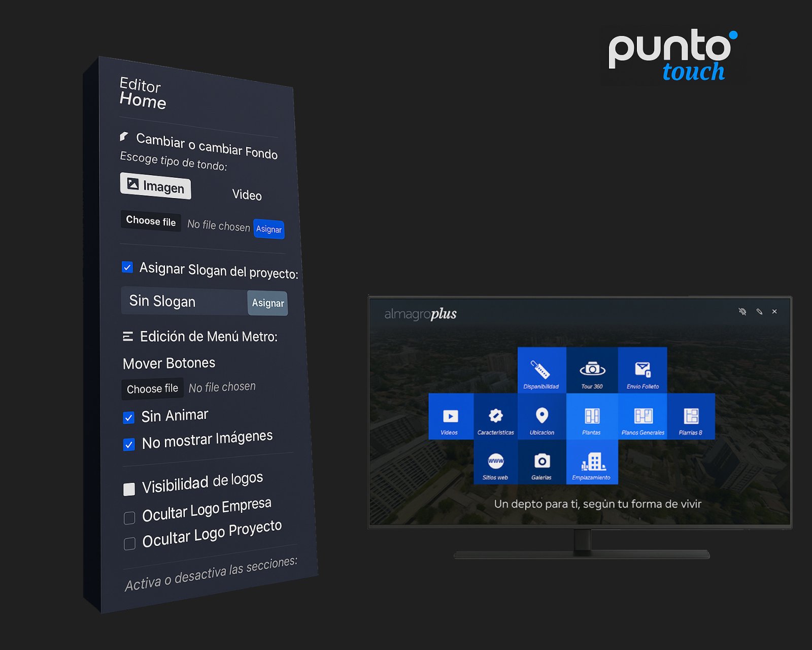Image resolution: width=812 pixels, height=650 pixels.
Task: Switch to Video background type
Action: (247, 195)
